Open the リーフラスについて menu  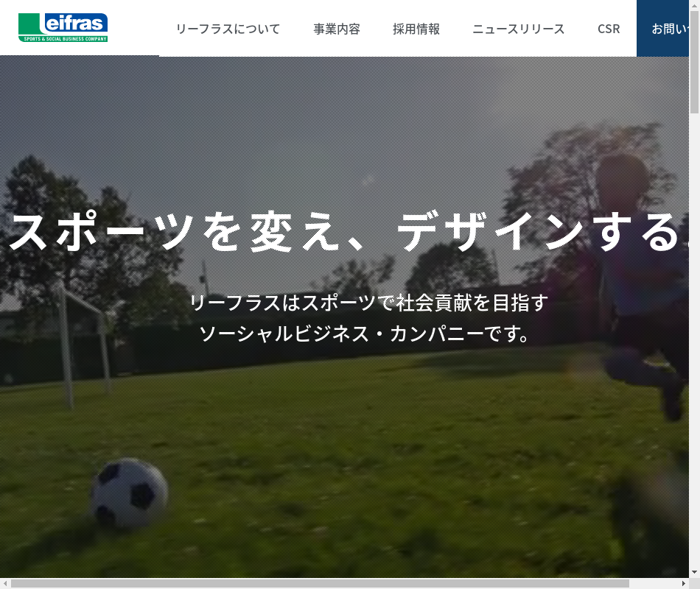click(x=228, y=29)
